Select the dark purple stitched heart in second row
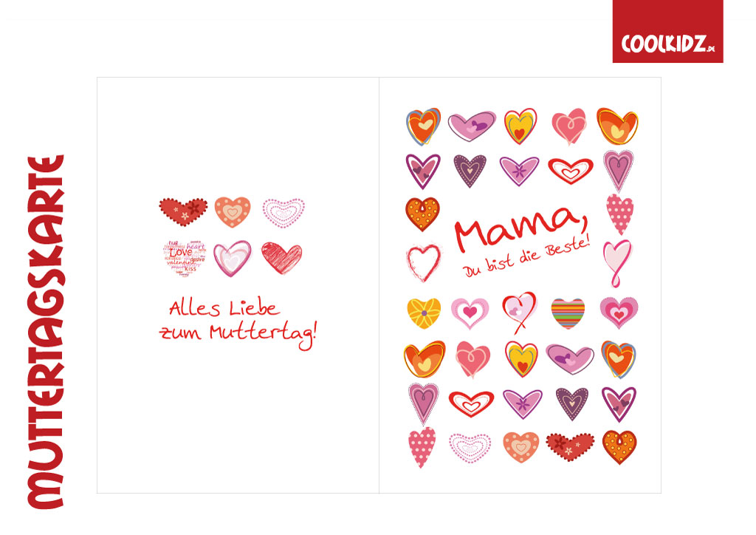 (470, 171)
